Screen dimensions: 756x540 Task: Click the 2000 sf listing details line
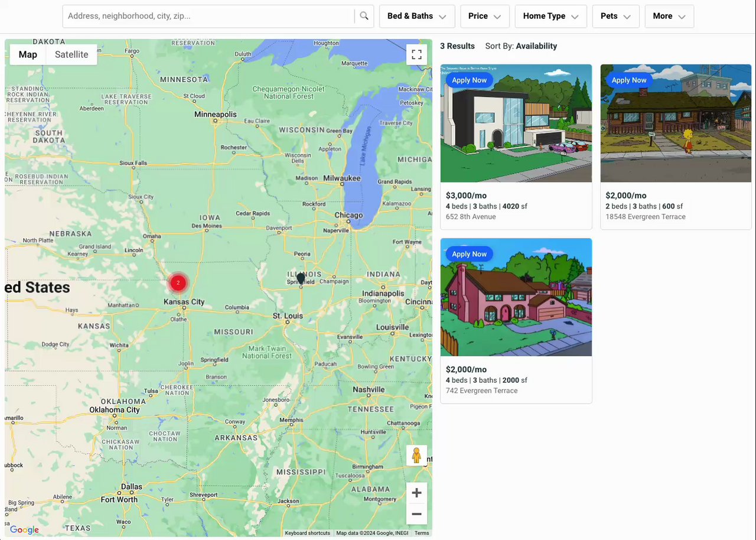pyautogui.click(x=487, y=380)
